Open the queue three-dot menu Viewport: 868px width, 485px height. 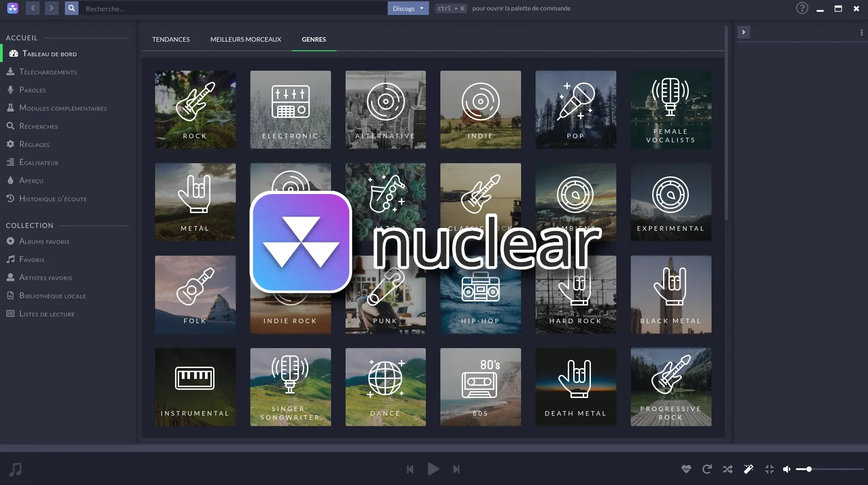(x=861, y=32)
